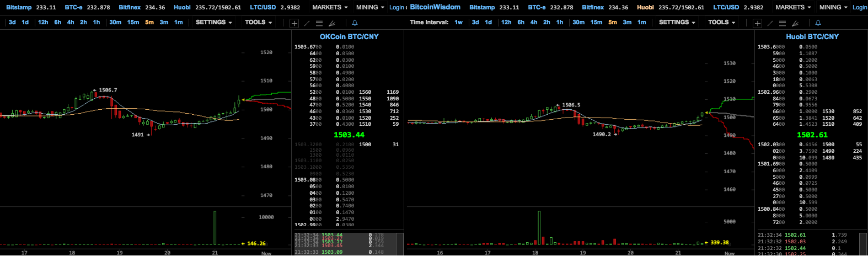Click the OKCoin BTC/CNY heading
868x256 pixels.
tap(349, 36)
